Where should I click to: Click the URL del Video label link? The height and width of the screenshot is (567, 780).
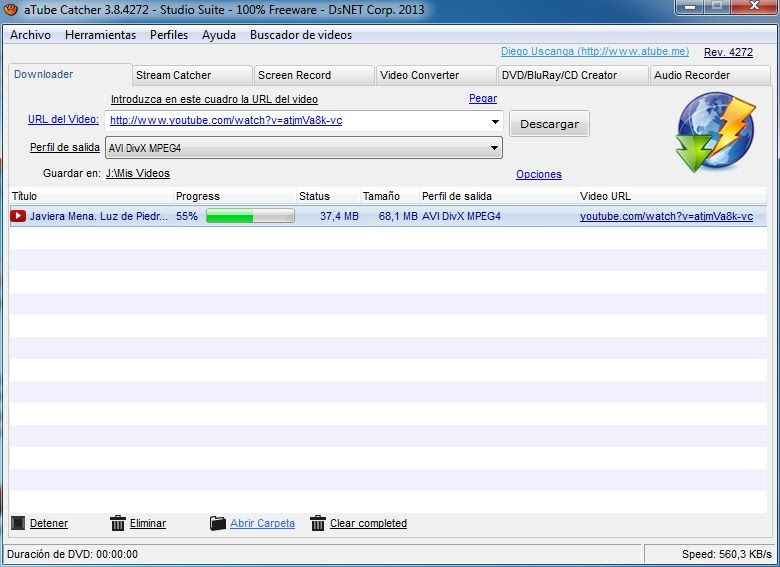pyautogui.click(x=63, y=119)
